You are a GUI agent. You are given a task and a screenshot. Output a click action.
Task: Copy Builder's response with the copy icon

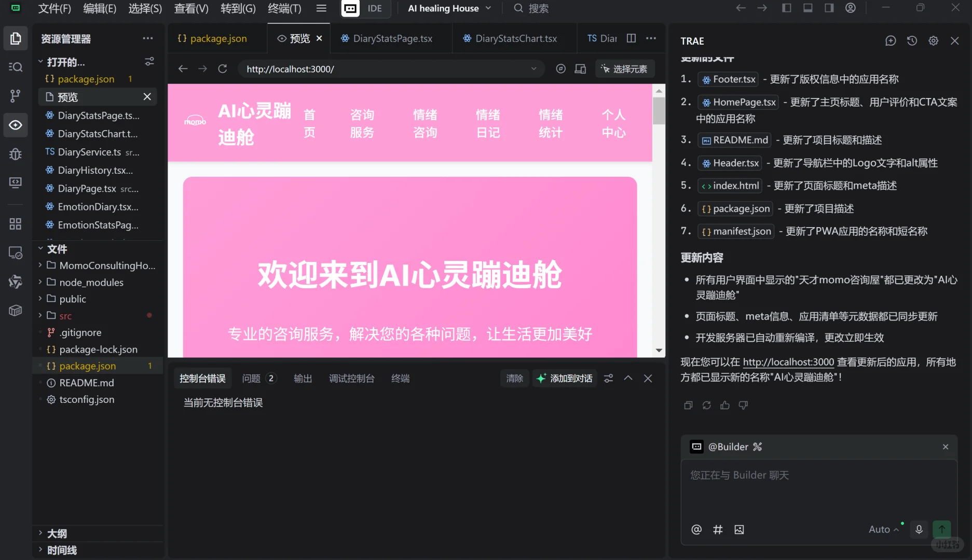click(688, 405)
